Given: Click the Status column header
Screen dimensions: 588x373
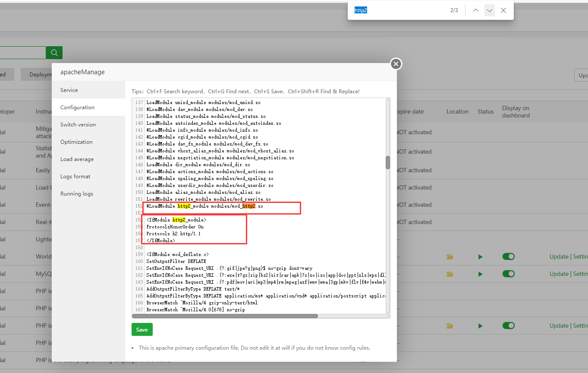Looking at the screenshot, I should [x=485, y=111].
